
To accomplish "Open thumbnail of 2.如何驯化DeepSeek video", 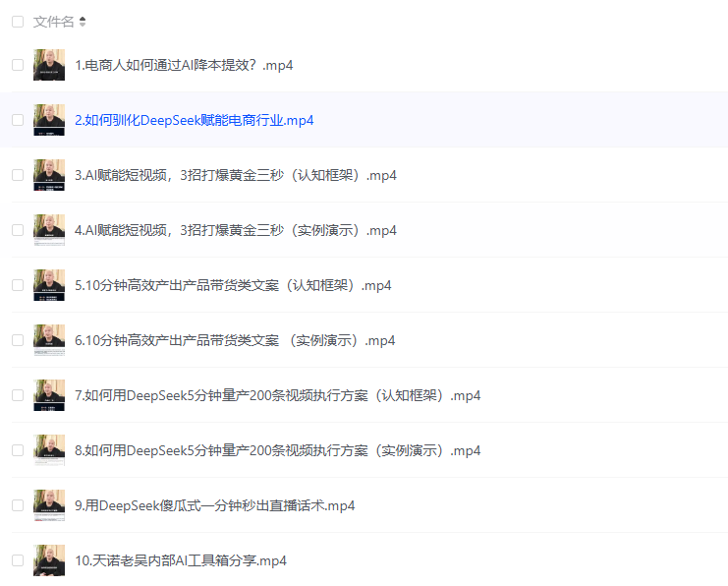I will (x=49, y=120).
